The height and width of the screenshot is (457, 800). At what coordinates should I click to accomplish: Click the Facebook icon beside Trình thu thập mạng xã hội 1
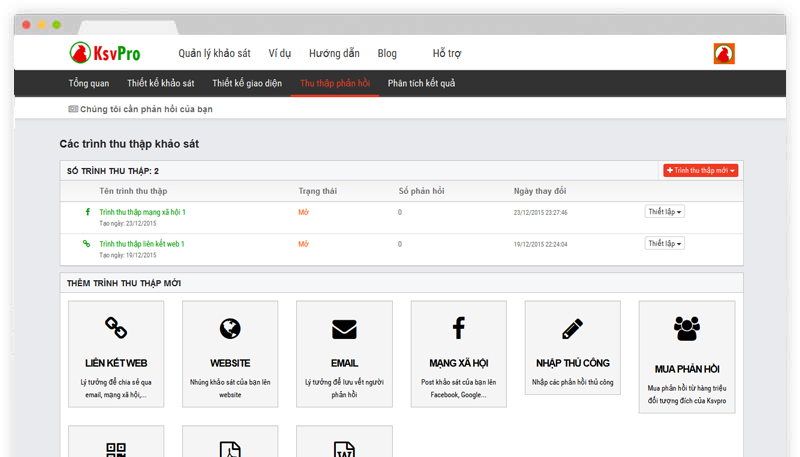point(87,212)
